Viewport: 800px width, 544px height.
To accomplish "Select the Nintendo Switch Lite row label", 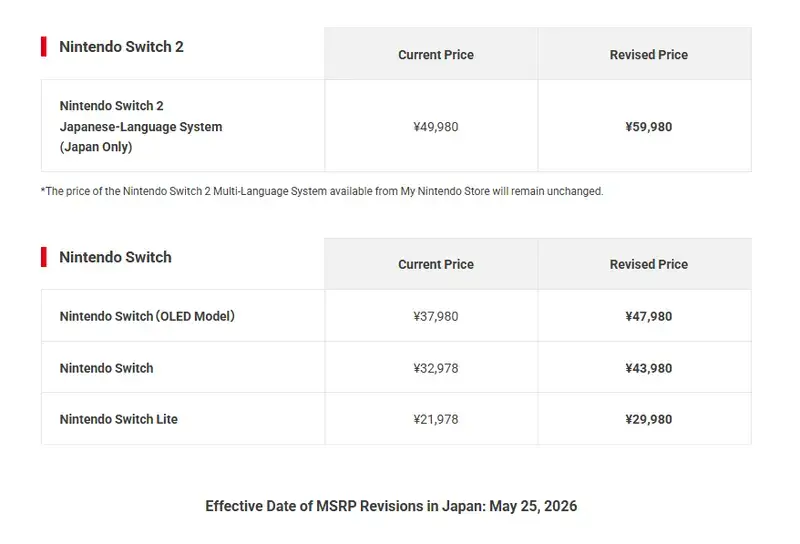I will [118, 419].
